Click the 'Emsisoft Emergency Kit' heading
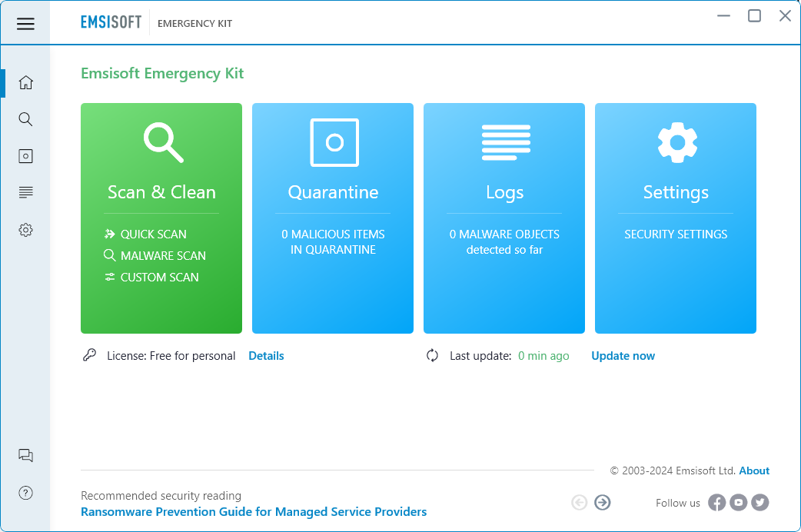 pyautogui.click(x=162, y=73)
